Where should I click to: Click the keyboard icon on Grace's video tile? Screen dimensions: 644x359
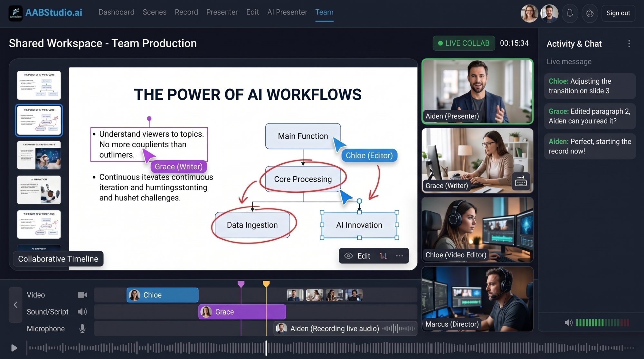521,181
